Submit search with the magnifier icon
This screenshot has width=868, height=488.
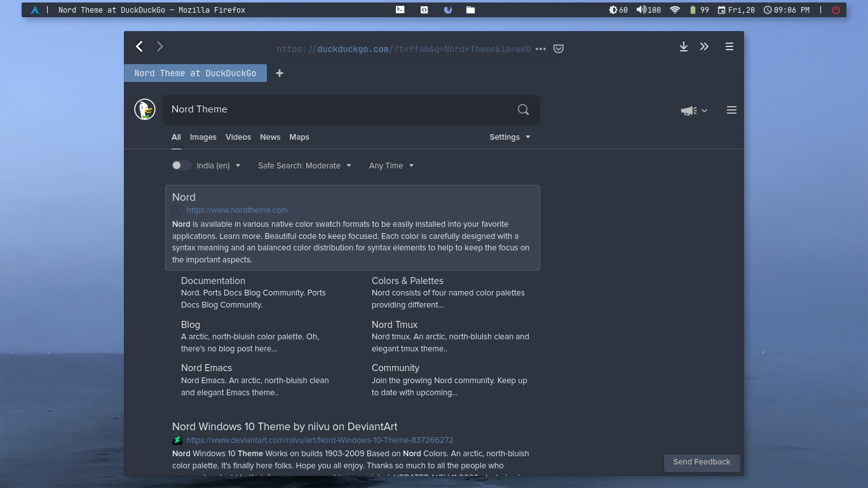point(523,109)
